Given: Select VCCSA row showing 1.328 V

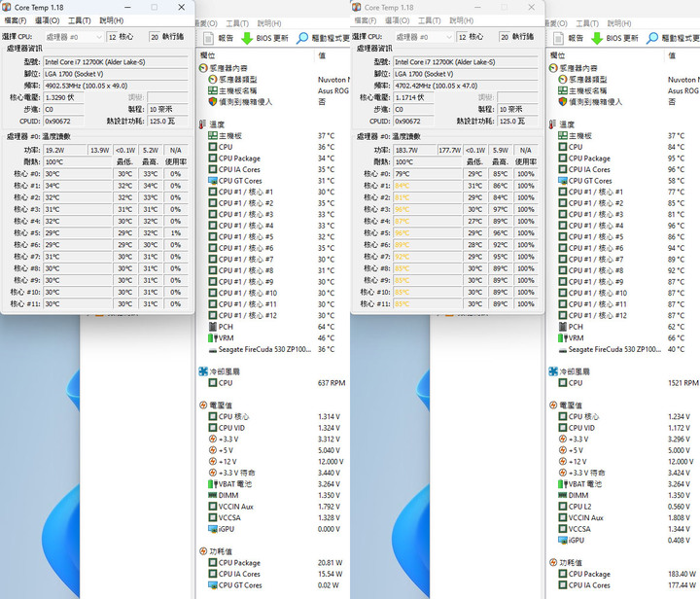Looking at the screenshot, I should point(273,517).
